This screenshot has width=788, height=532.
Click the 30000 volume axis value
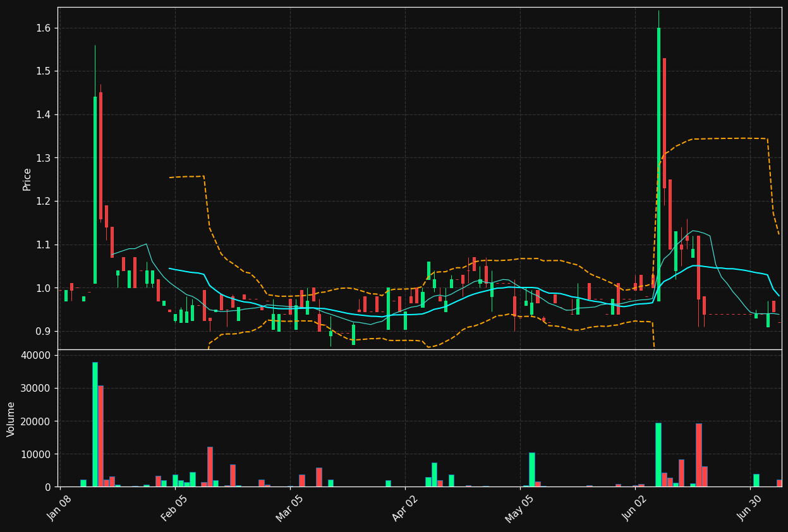pos(37,388)
